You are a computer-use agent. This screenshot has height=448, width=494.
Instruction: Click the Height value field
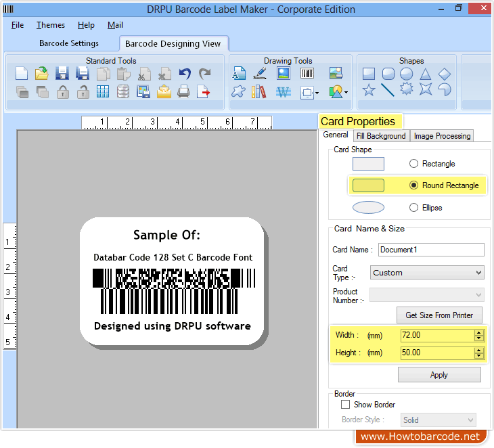438,353
